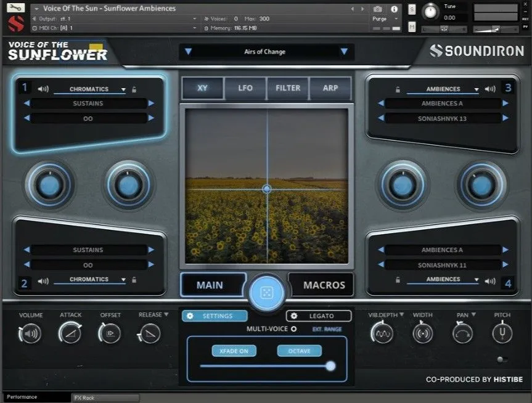Toggle the lock icon on layer 3
Viewport: 532px width, 403px height.
pos(398,89)
